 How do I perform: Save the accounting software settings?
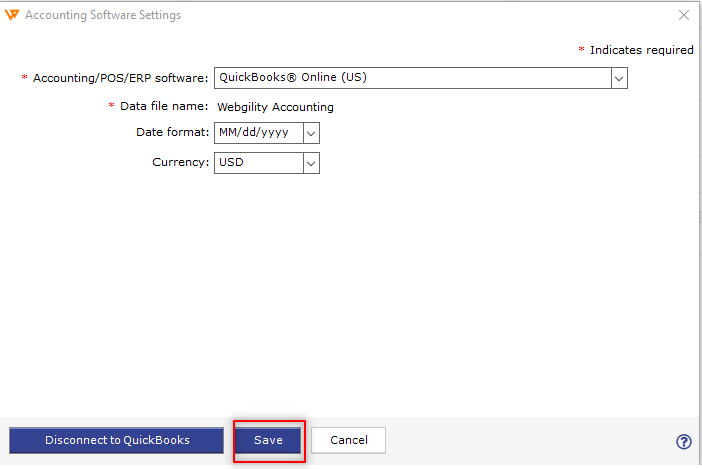click(x=268, y=440)
